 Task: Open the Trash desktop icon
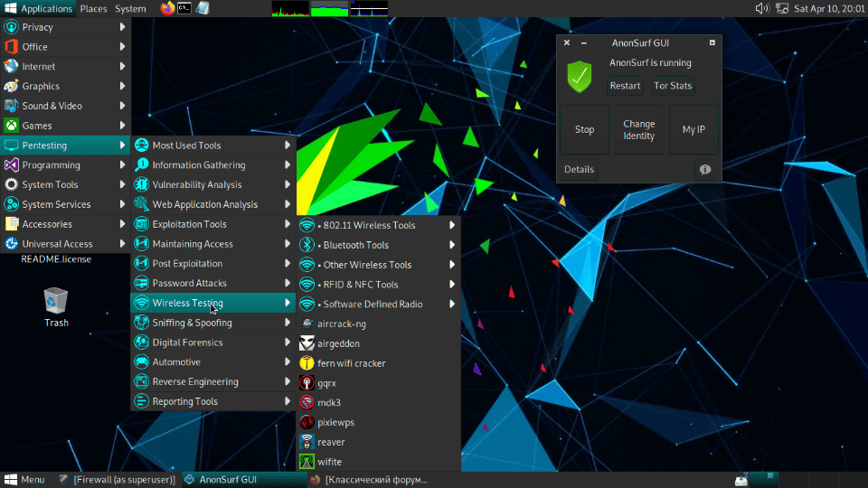(56, 307)
